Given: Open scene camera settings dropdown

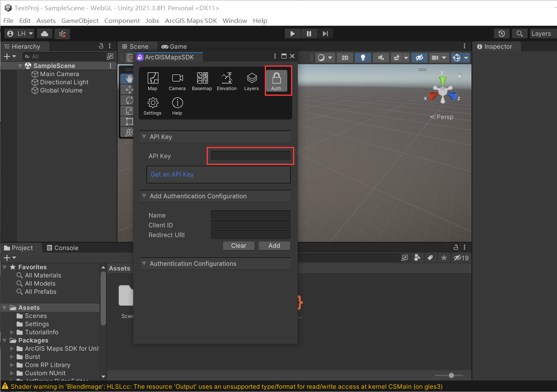Looking at the screenshot, I should [x=440, y=58].
